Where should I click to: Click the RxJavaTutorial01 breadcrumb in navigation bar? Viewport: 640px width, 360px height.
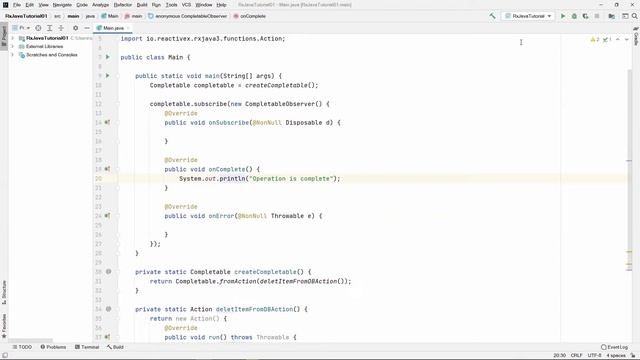26,16
